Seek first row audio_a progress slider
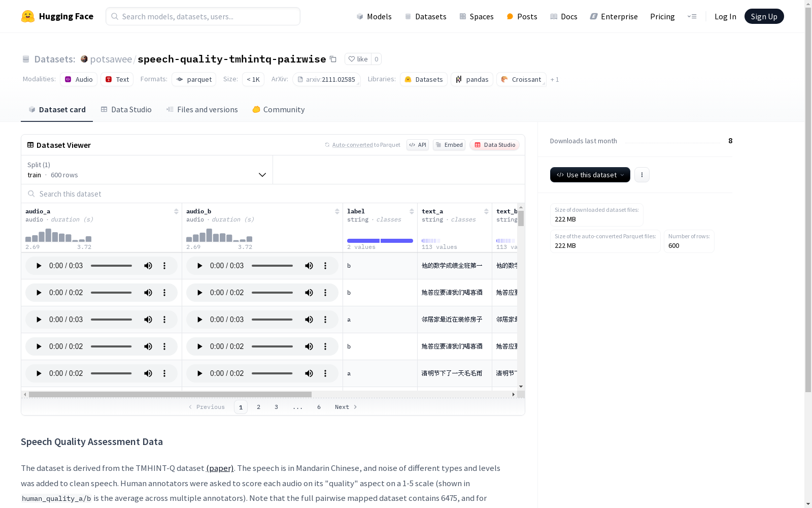The width and height of the screenshot is (812, 508). click(111, 266)
